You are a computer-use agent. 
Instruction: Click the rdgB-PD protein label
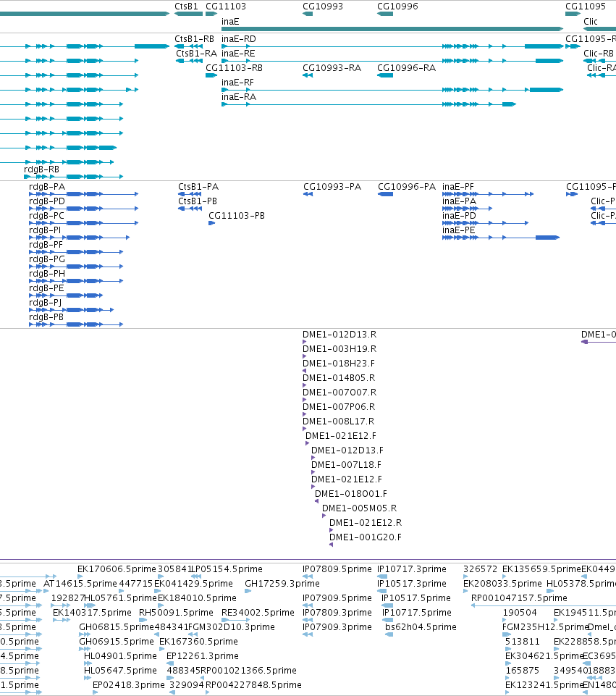coord(47,201)
